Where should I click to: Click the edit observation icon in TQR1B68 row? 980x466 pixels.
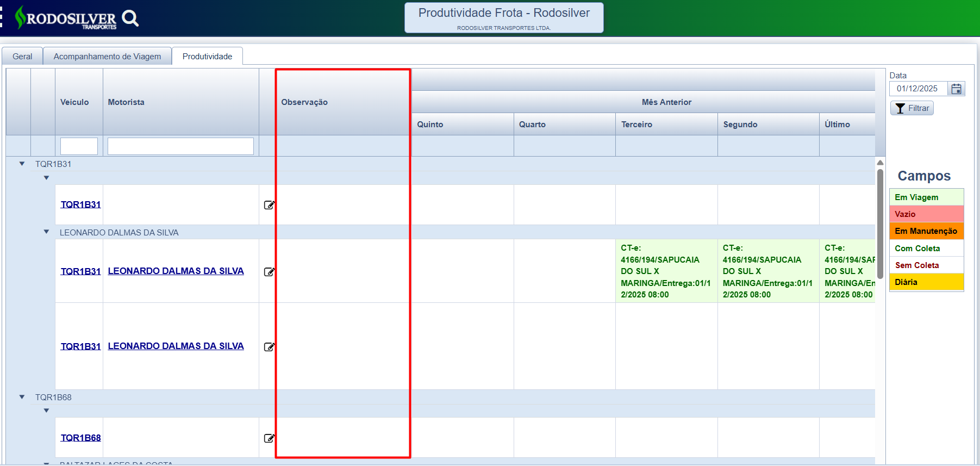(269, 438)
